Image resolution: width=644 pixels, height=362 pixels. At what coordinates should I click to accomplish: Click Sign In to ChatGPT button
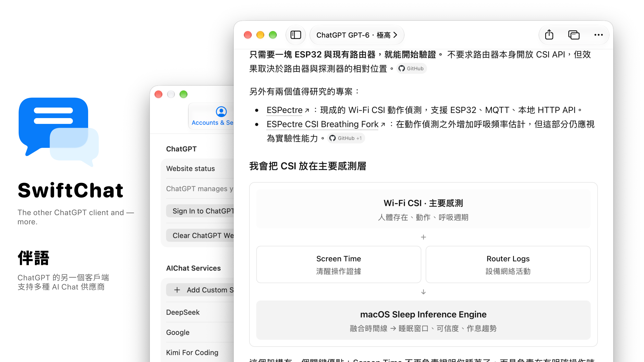pyautogui.click(x=200, y=211)
